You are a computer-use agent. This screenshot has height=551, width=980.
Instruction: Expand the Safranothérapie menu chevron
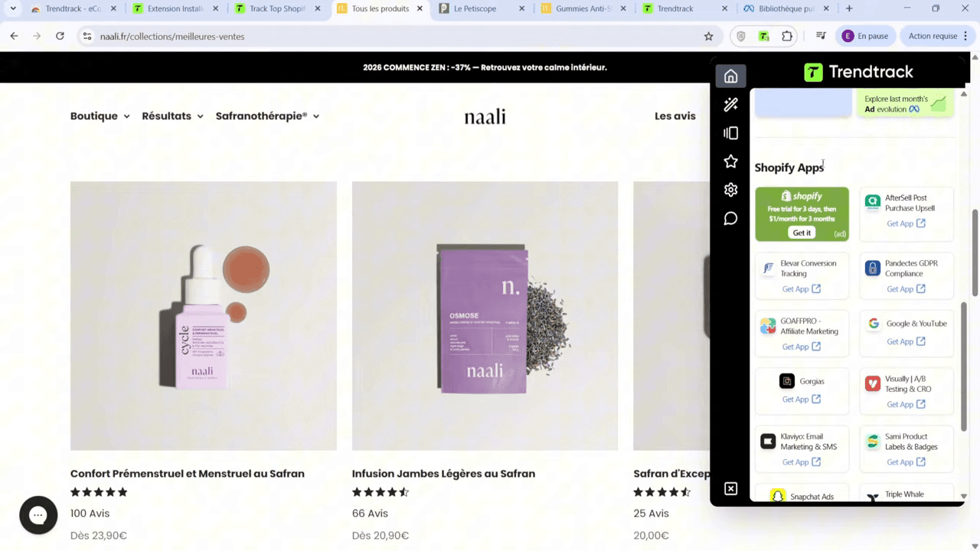(316, 116)
